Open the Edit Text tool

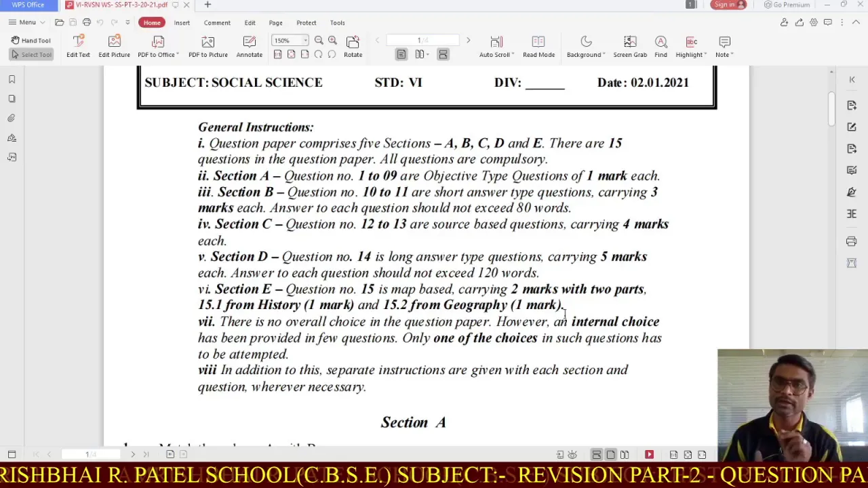point(78,47)
